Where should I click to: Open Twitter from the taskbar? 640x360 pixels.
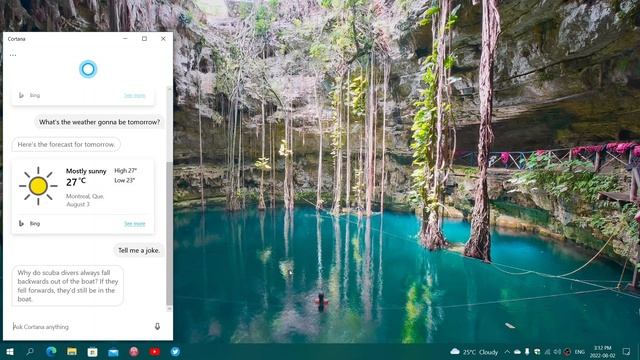[175, 351]
